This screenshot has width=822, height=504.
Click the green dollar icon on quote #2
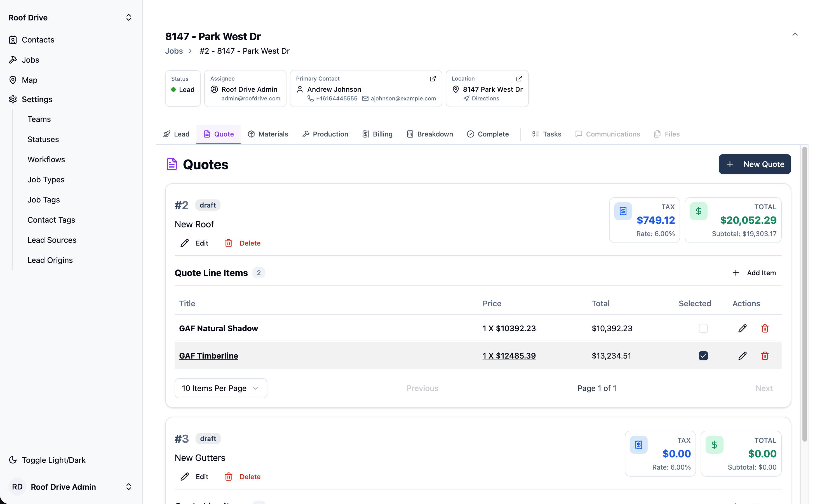pos(698,211)
